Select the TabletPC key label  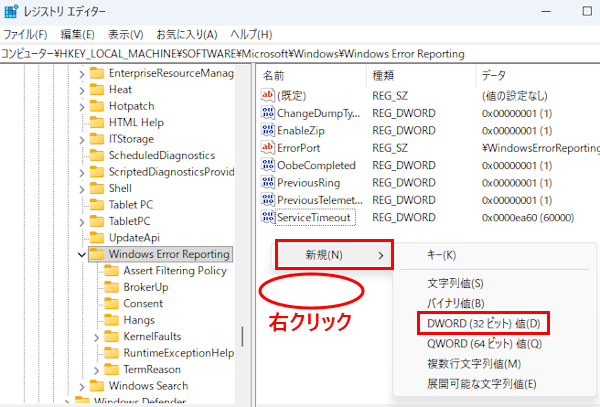coord(129,221)
